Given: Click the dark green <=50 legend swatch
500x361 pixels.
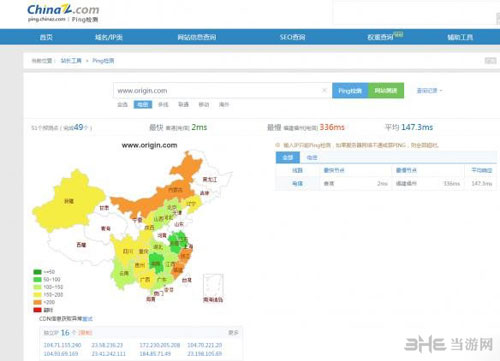Looking at the screenshot, I should point(37,272).
